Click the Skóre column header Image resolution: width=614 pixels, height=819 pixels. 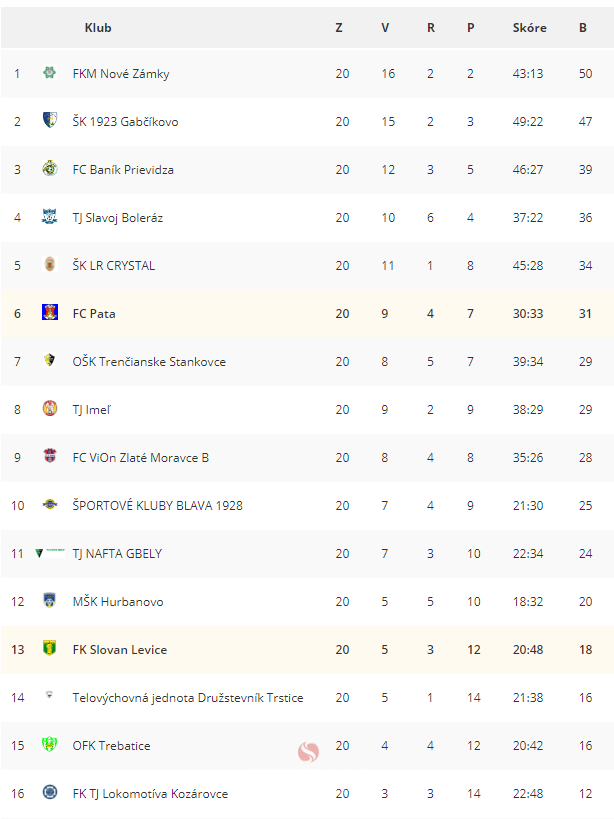coord(529,28)
